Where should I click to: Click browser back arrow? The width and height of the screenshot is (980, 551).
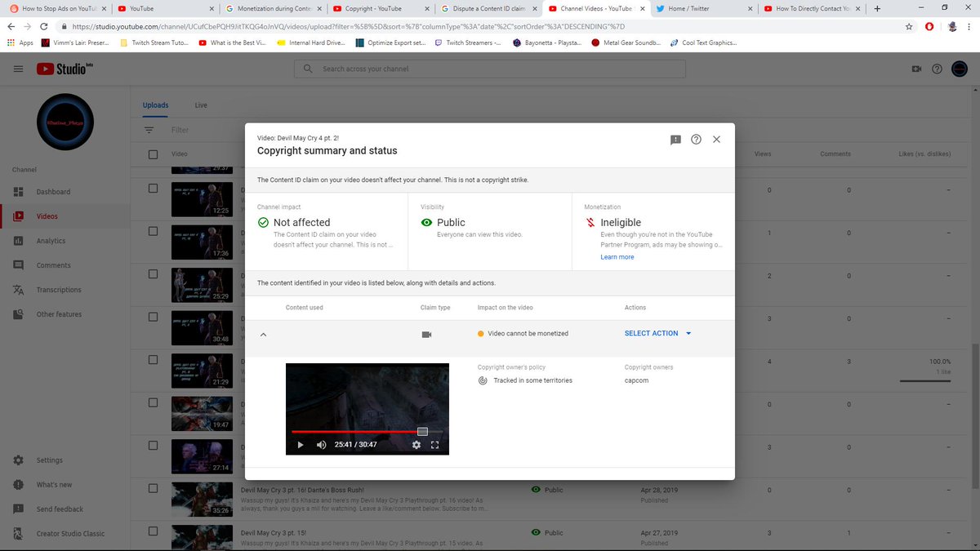11,26
